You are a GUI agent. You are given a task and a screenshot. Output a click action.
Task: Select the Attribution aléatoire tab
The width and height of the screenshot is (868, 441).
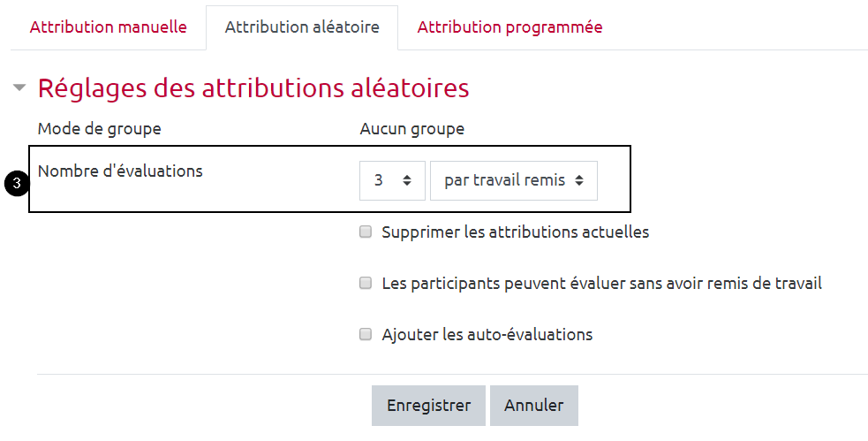[302, 27]
